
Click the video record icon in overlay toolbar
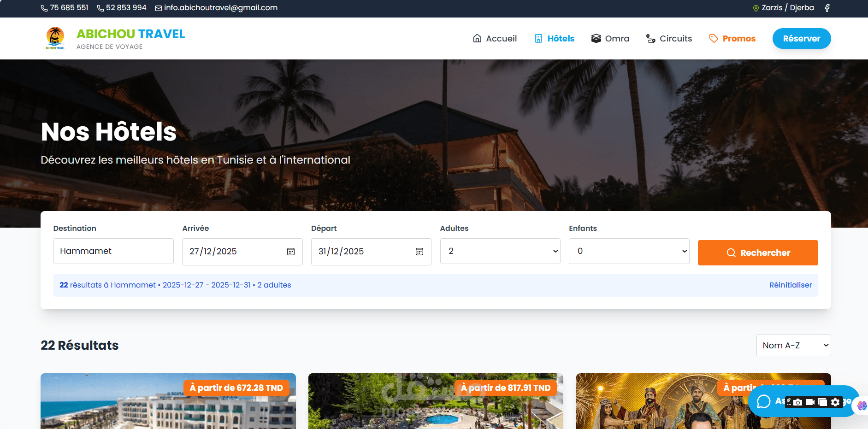[810, 402]
